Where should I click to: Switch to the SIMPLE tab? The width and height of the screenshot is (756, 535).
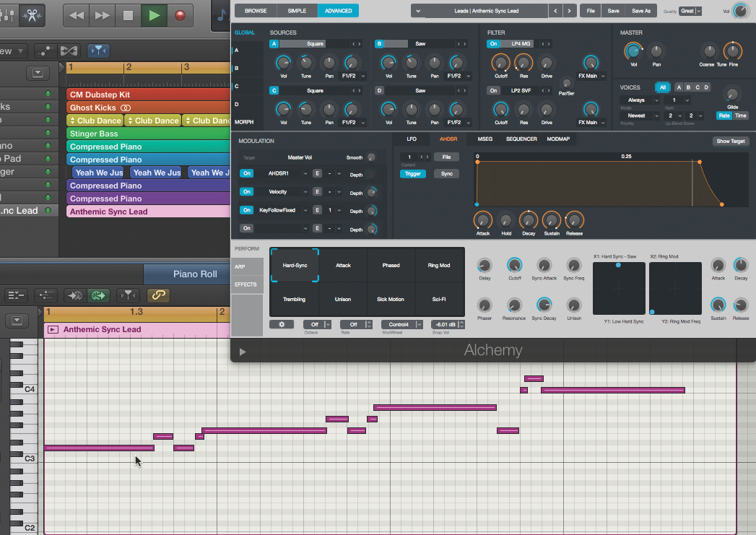pos(297,11)
